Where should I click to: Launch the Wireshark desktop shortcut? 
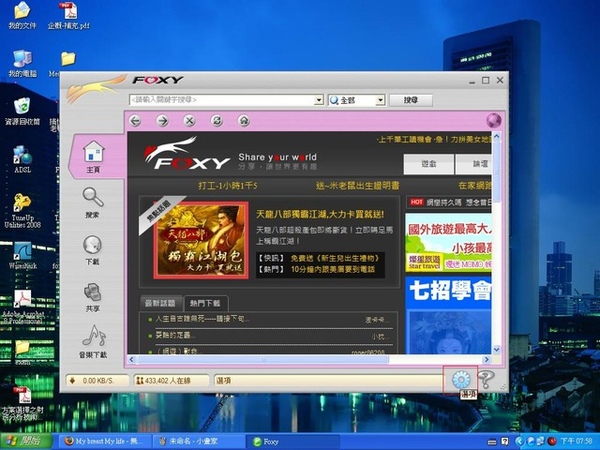pyautogui.click(x=23, y=255)
